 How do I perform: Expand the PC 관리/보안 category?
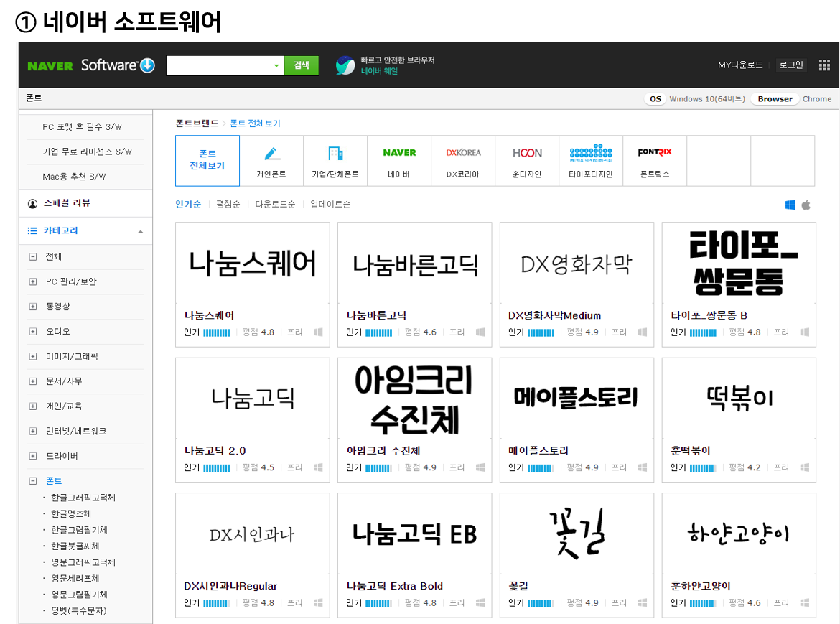(33, 281)
